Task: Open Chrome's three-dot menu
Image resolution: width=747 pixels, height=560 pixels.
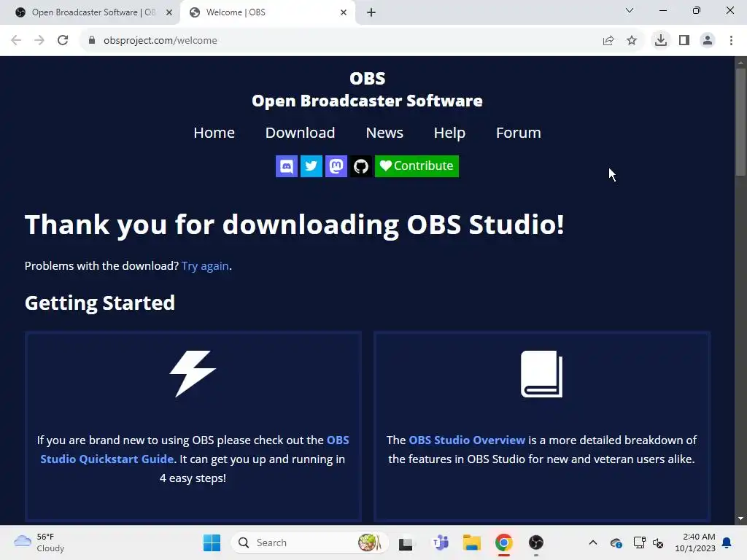Action: (x=731, y=41)
